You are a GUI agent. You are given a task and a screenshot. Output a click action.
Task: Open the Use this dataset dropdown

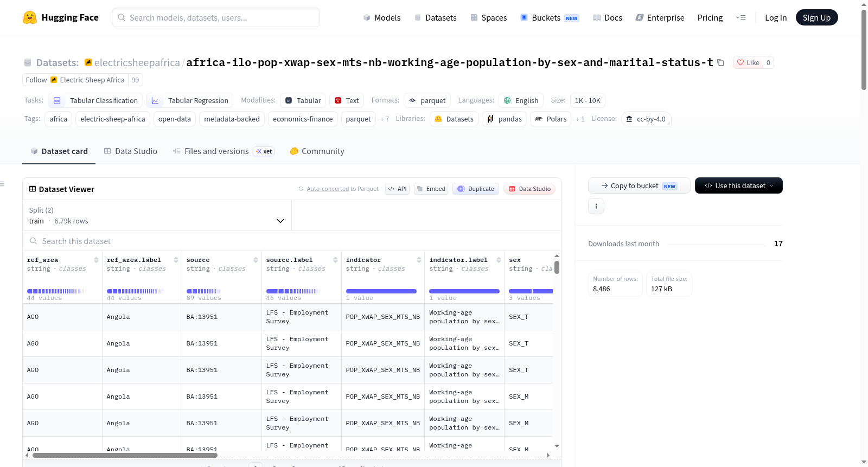pyautogui.click(x=739, y=185)
